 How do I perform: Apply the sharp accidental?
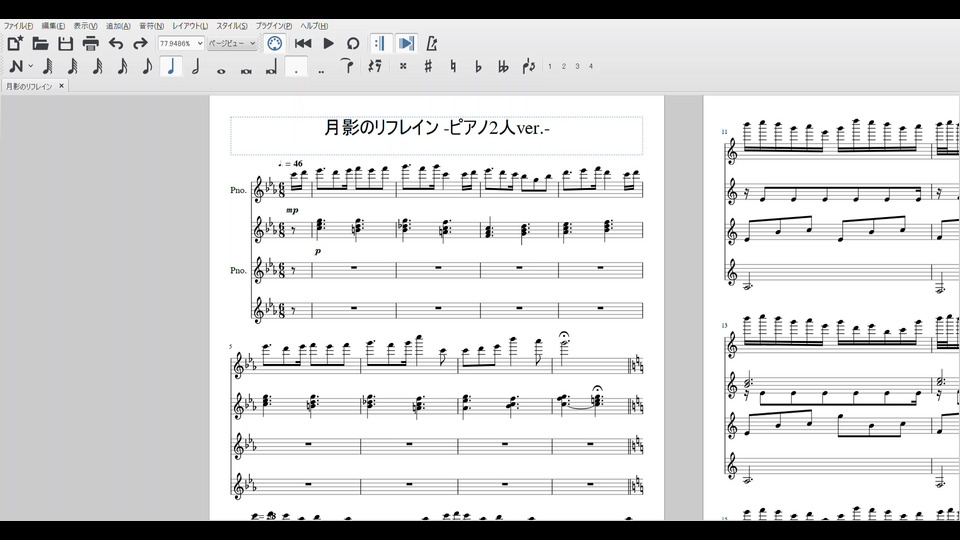428,66
